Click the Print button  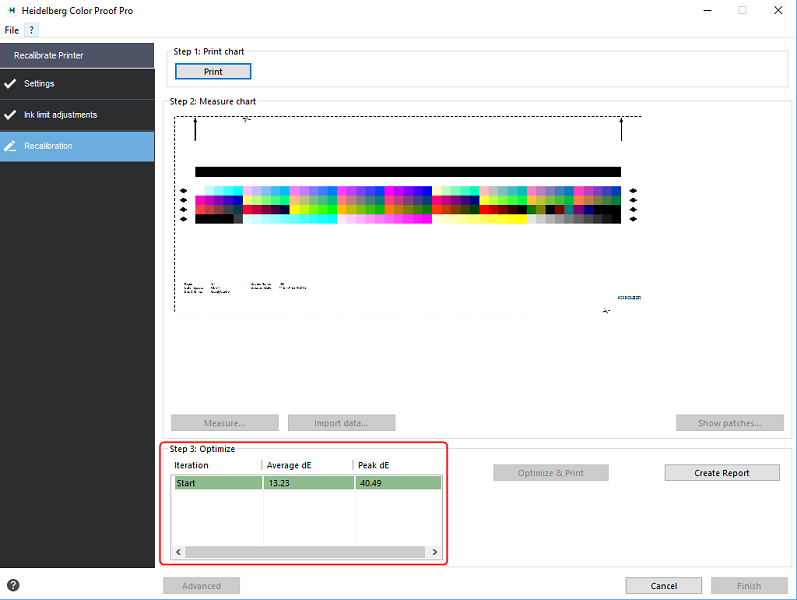tap(213, 72)
